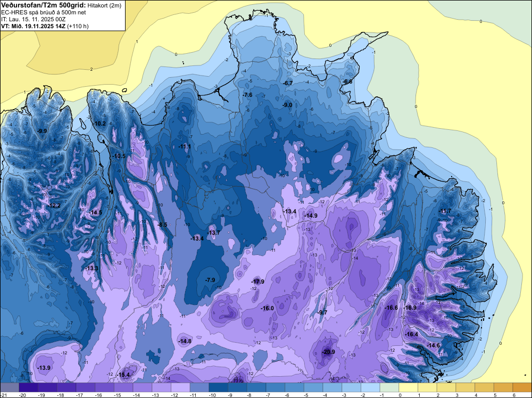This screenshot has height=398, width=532.
Task: Click the 'VT: Mið. 19.11.2025 14Z' valid time
Action: (x=33, y=26)
